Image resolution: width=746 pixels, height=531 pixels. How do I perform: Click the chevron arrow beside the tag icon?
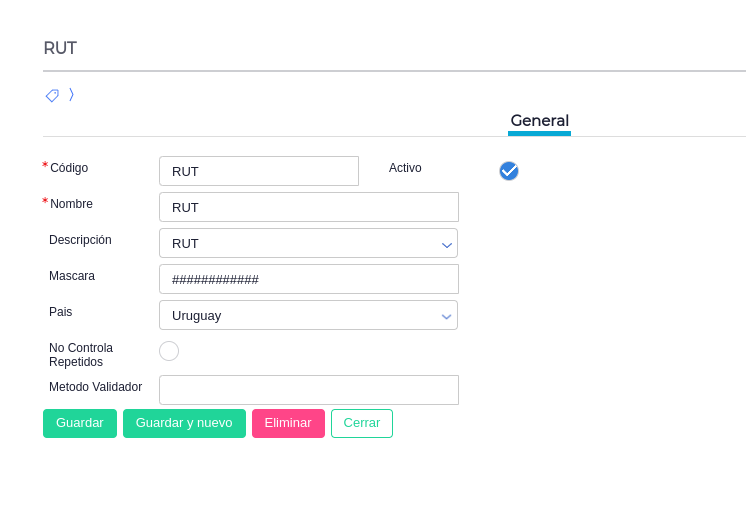(71, 95)
